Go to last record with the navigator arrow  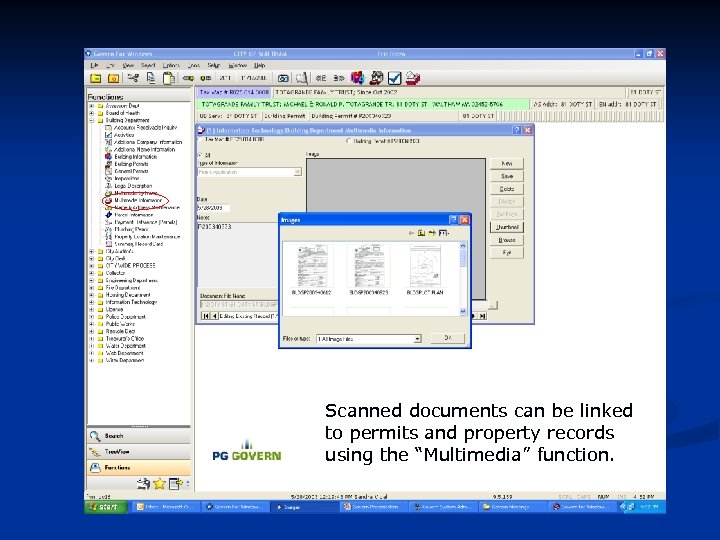pyautogui.click(x=483, y=316)
